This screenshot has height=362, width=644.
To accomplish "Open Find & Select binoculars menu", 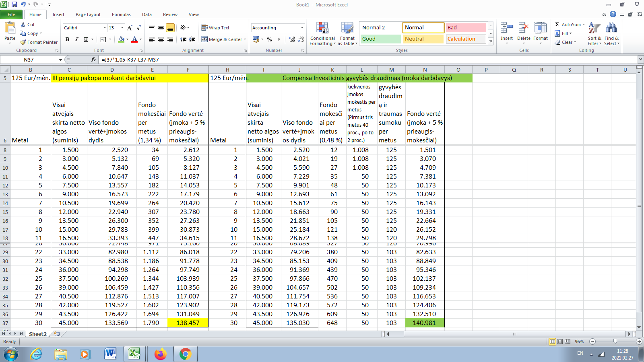I will [611, 34].
